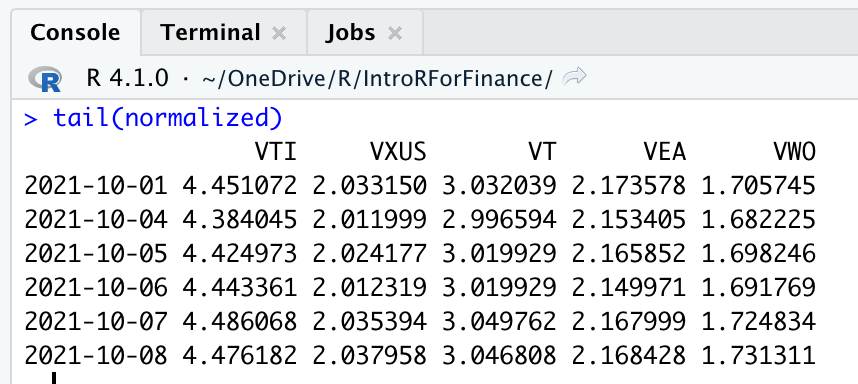858x384 pixels.
Task: Close the Terminal tab
Action: pos(279,34)
